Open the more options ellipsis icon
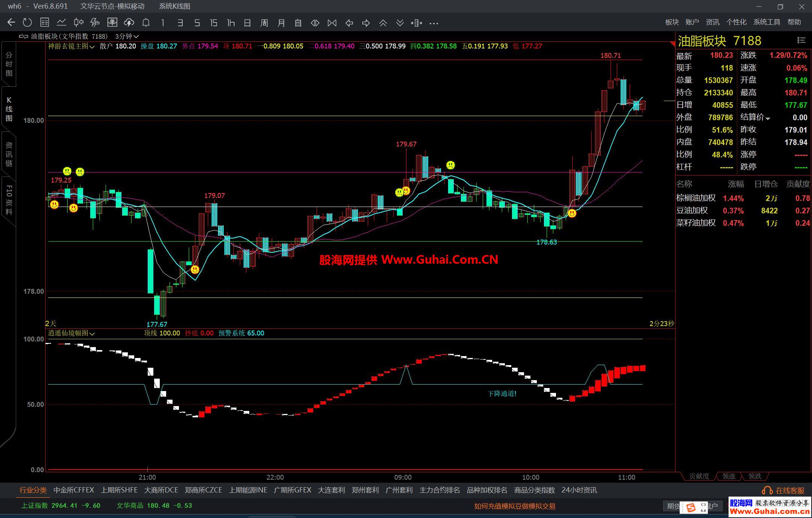 [x=434, y=23]
